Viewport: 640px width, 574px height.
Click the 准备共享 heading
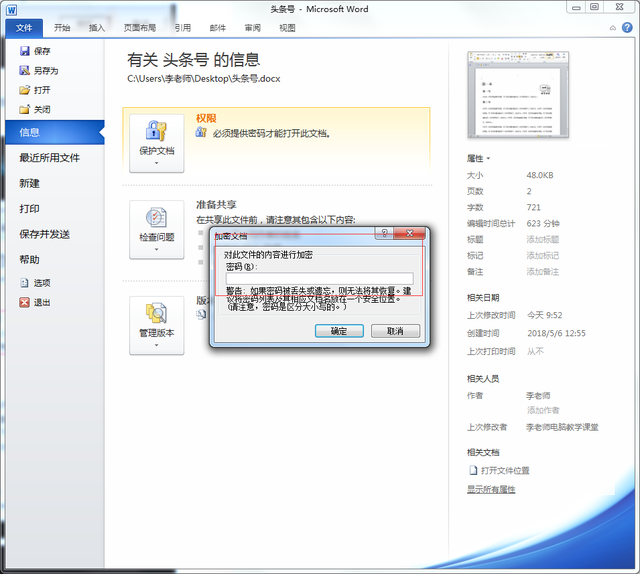pyautogui.click(x=216, y=205)
